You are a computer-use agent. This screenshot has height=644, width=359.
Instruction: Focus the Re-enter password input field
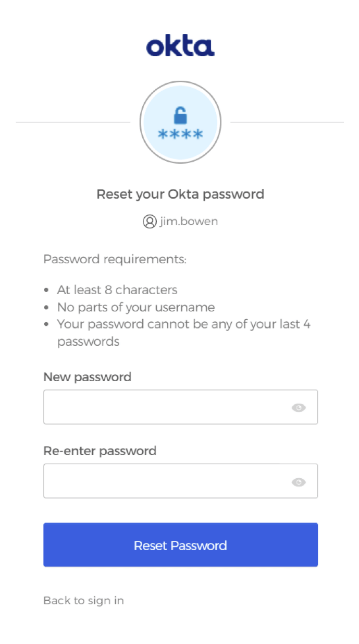164,481
